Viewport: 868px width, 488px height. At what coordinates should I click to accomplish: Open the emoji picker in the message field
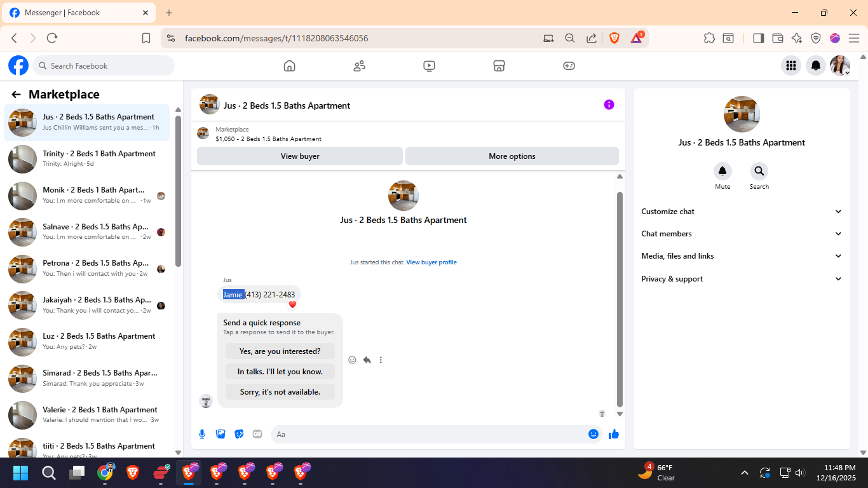coord(593,434)
